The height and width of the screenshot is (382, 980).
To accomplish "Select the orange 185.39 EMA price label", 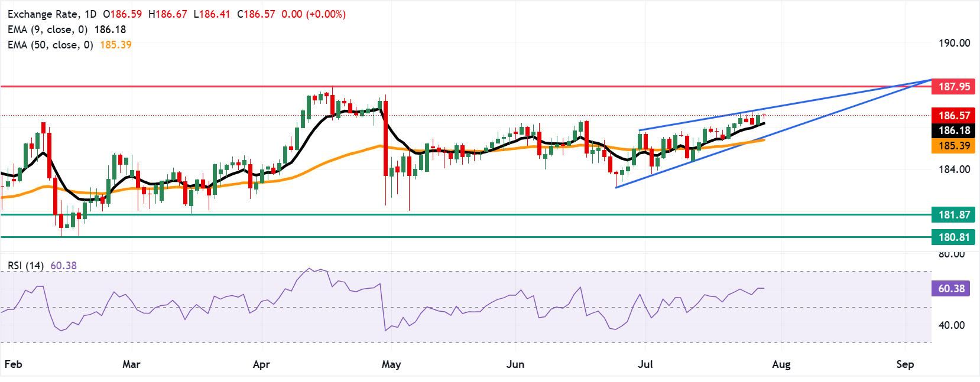I will tap(955, 146).
